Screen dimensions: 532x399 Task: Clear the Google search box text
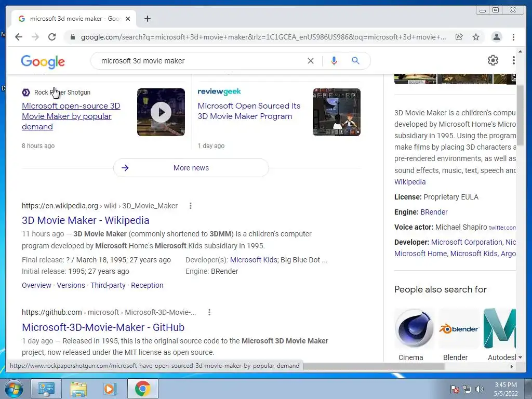point(311,61)
